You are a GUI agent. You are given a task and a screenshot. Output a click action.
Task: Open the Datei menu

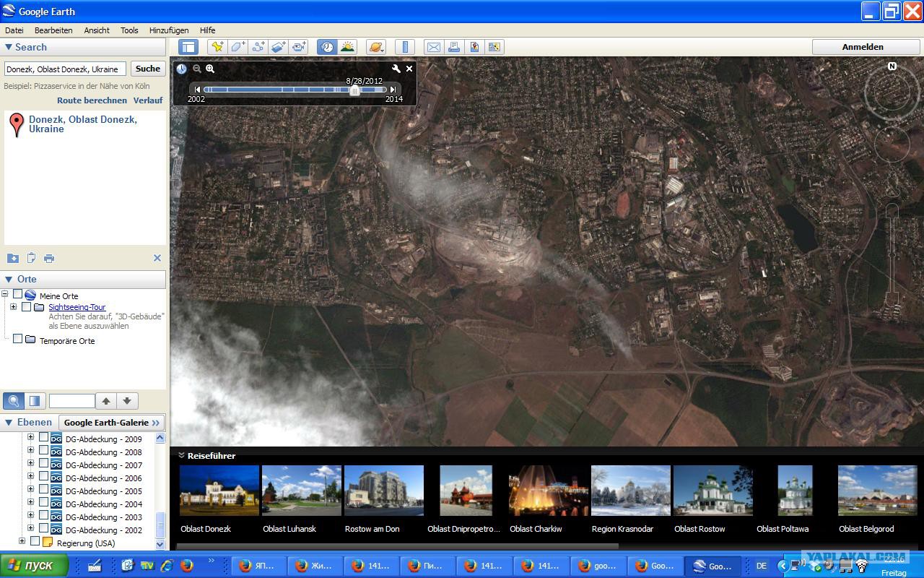14,30
